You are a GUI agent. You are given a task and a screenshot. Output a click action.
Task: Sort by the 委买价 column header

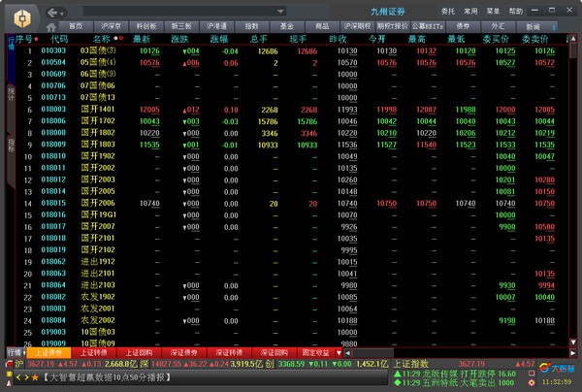pyautogui.click(x=496, y=39)
